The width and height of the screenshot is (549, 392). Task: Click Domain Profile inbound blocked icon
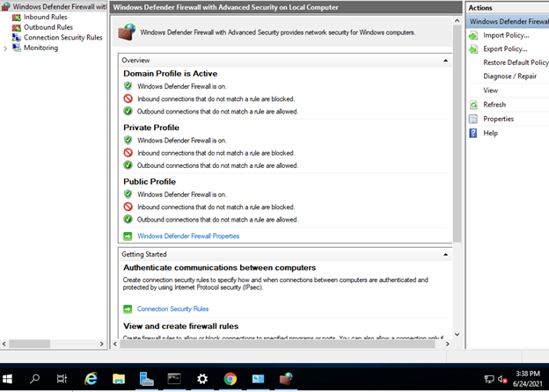[128, 98]
